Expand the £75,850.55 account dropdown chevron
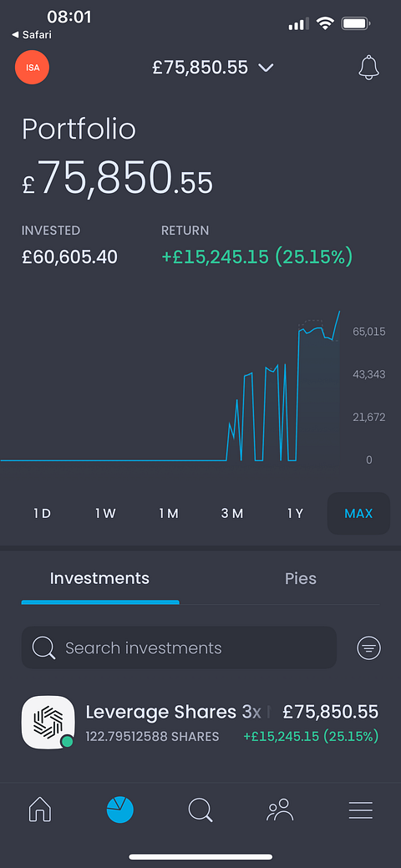This screenshot has width=401, height=868. [x=266, y=69]
